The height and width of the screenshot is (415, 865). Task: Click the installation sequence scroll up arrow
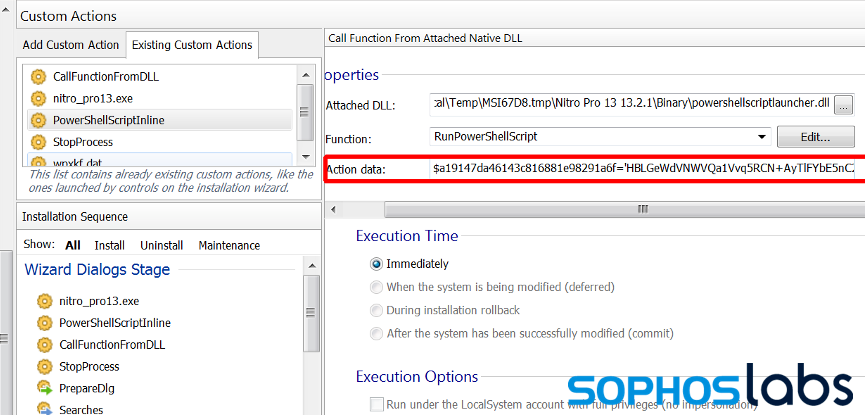[x=311, y=266]
